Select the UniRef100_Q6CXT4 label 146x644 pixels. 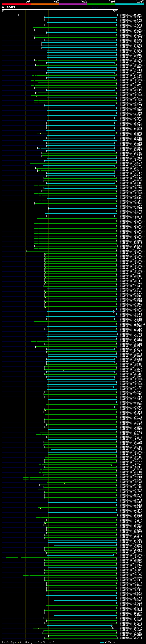tap(131, 638)
